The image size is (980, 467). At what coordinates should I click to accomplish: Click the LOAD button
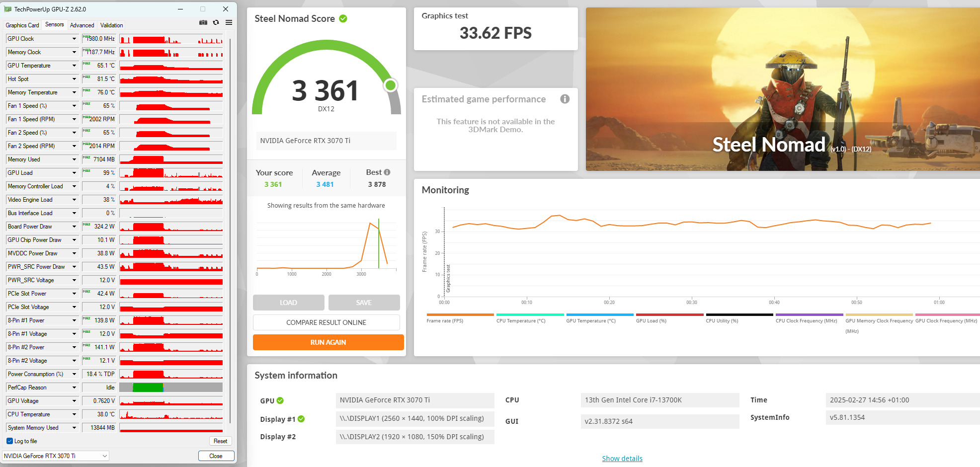tap(288, 303)
